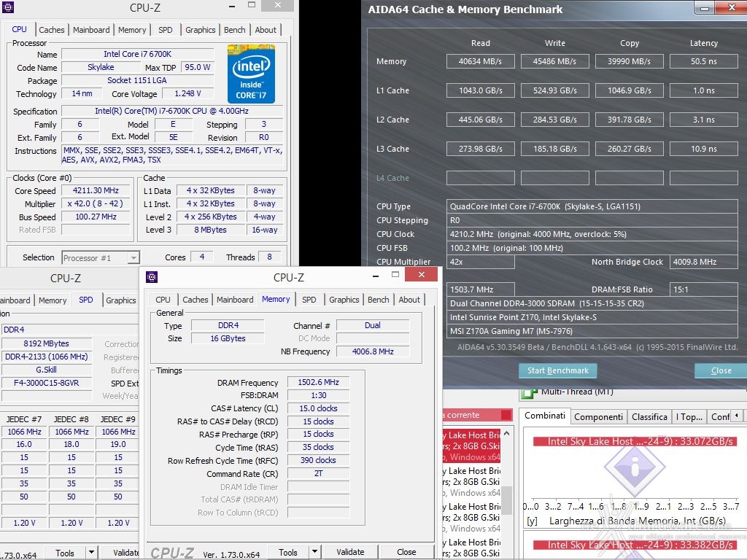
Task: Click the DRAM:FSB Ratio value 15:1
Action: (x=704, y=289)
